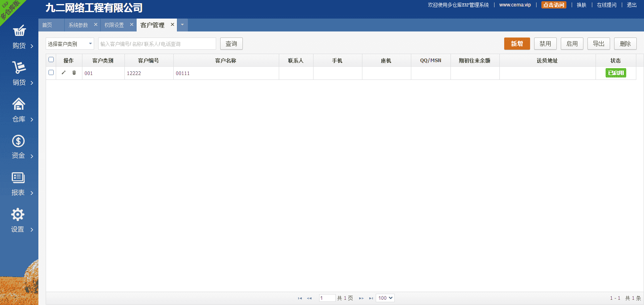This screenshot has width=644, height=305.
Task: Open the 设置 gear icon
Action: 18,215
